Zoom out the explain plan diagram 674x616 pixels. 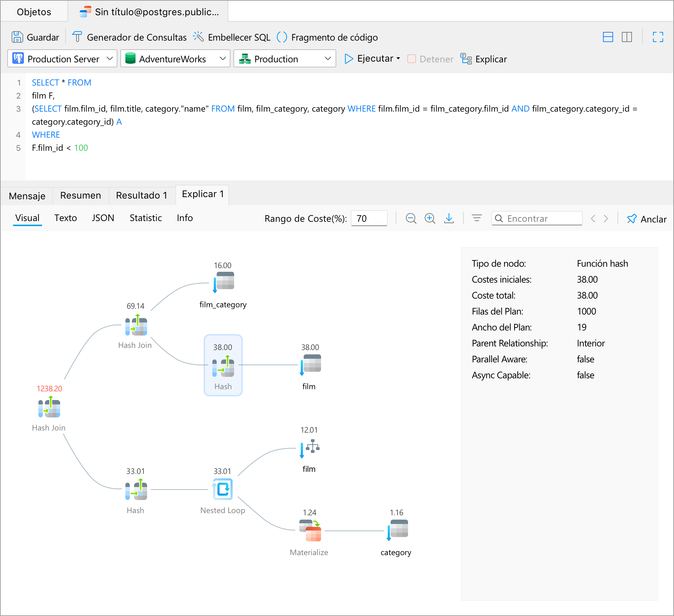click(411, 218)
